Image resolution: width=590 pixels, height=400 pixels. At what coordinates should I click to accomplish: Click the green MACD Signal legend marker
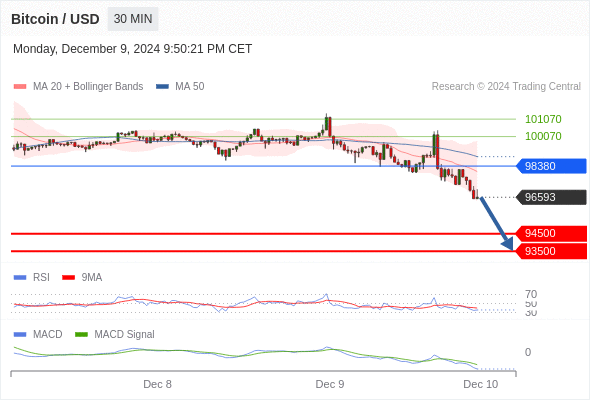81,334
